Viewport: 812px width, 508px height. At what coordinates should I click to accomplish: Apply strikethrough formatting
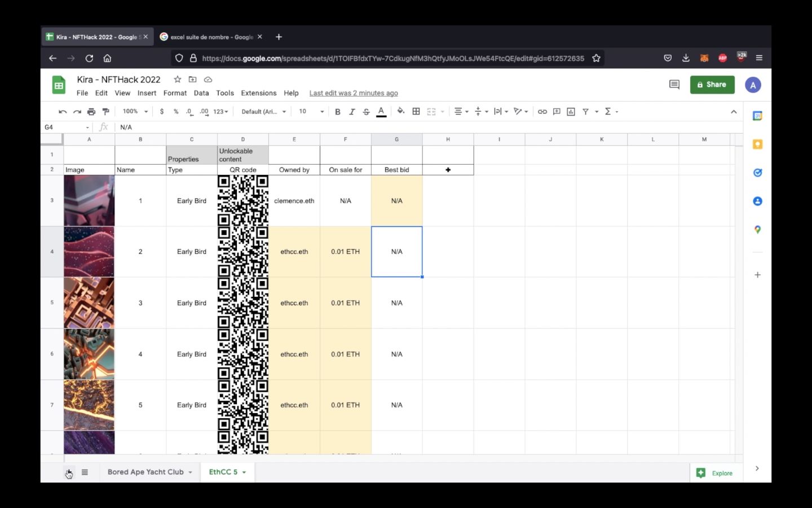click(367, 112)
